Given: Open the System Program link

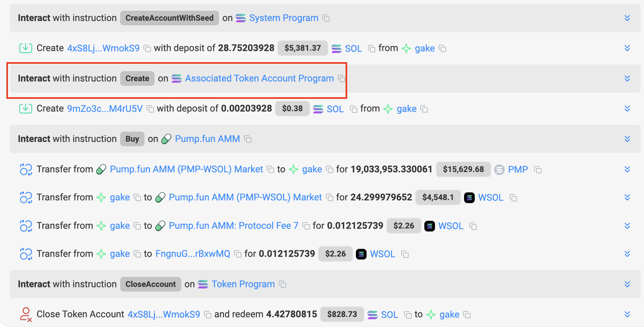Looking at the screenshot, I should (283, 18).
